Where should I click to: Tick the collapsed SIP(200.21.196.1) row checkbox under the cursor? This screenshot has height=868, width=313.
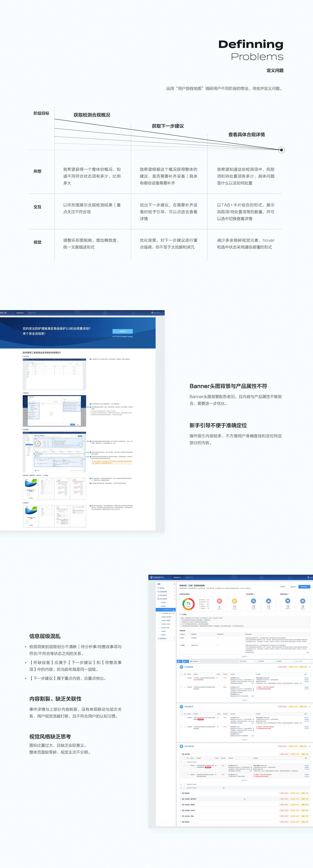tap(184, 788)
